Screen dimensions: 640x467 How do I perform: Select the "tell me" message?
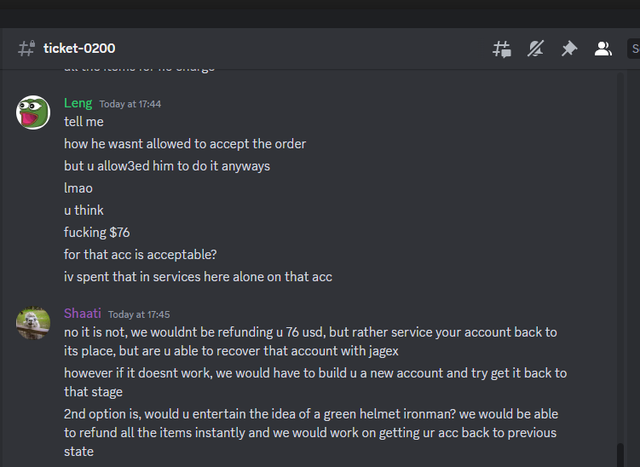pos(84,122)
